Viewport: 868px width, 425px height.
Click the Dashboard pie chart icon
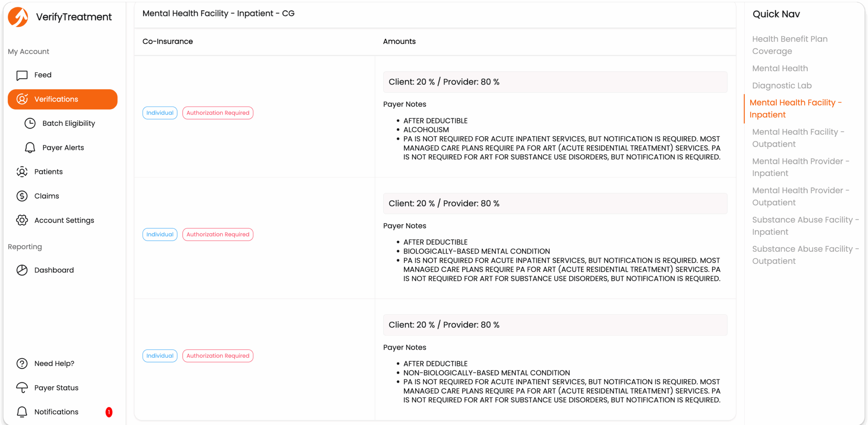(x=22, y=270)
